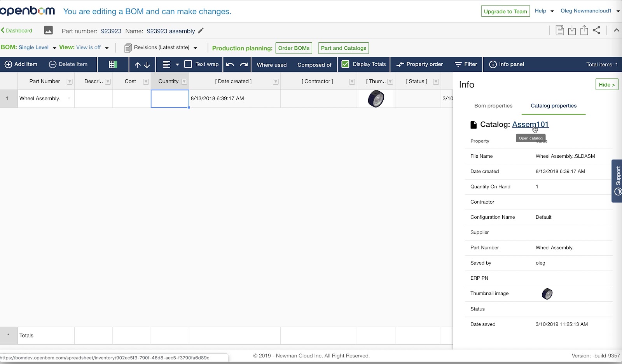Go back to the Dashboard

(17, 31)
